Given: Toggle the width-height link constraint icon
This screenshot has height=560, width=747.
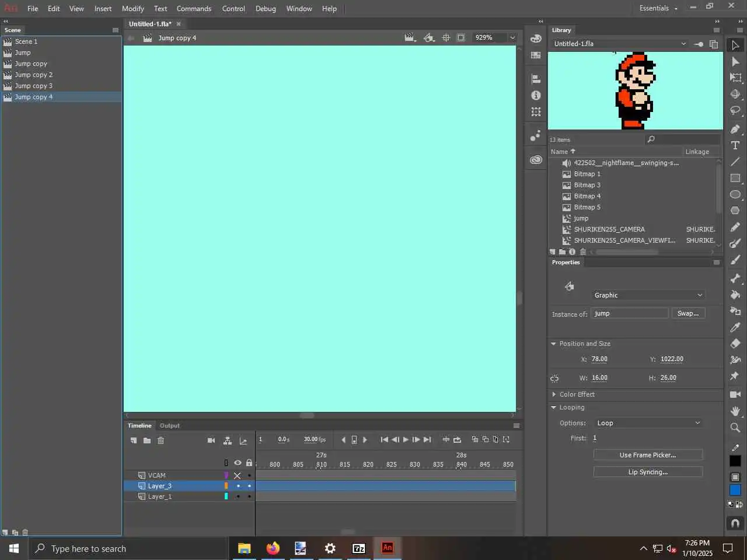Looking at the screenshot, I should tap(554, 379).
